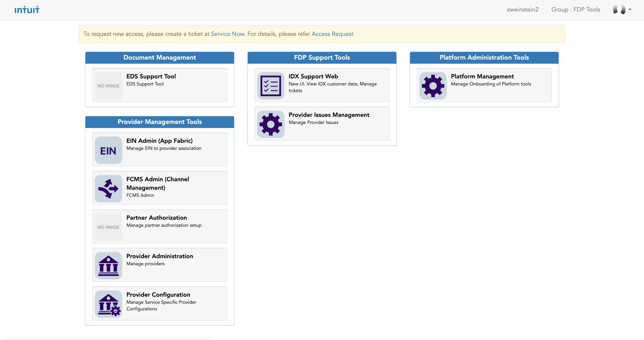Click the Document Management section header

point(160,57)
